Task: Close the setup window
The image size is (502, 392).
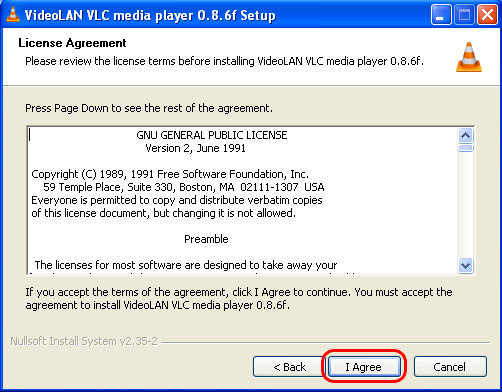Action: click(487, 15)
